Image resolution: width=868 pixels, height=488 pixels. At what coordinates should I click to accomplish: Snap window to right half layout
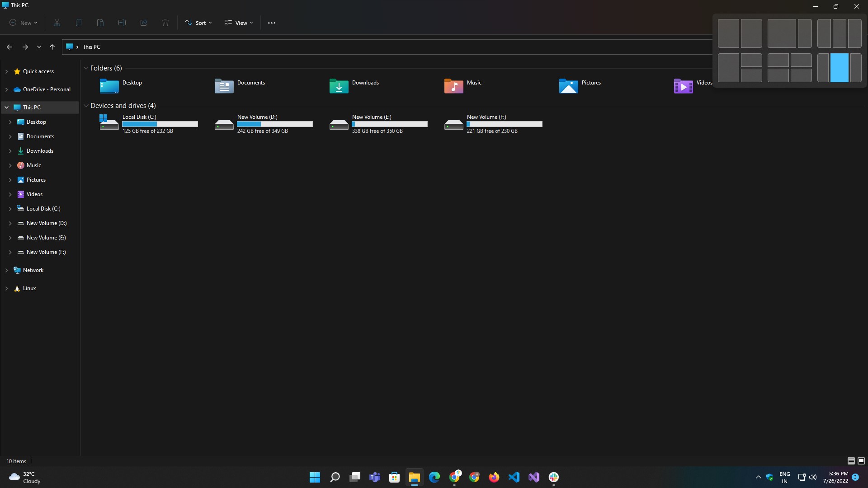point(751,33)
